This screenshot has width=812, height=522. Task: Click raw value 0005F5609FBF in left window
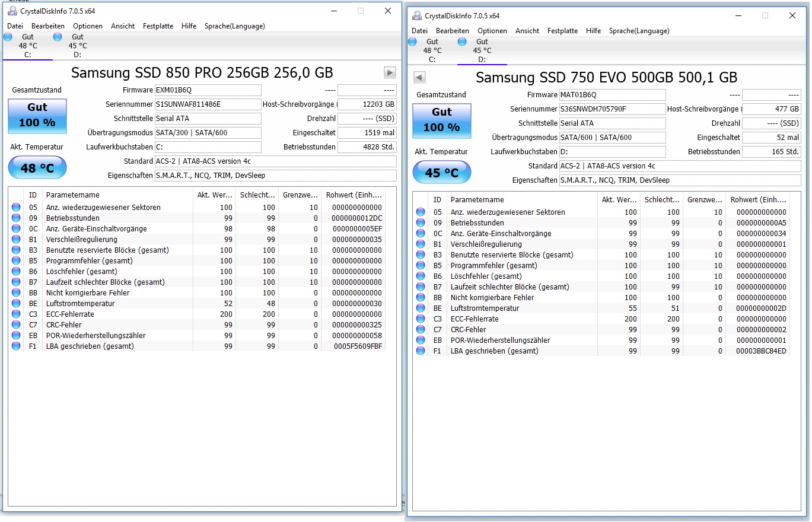[x=358, y=346]
